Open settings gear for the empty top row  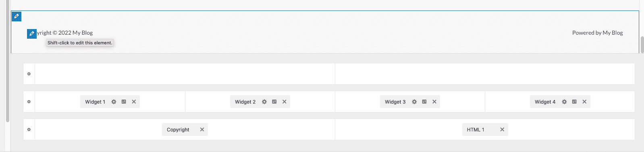click(x=29, y=74)
